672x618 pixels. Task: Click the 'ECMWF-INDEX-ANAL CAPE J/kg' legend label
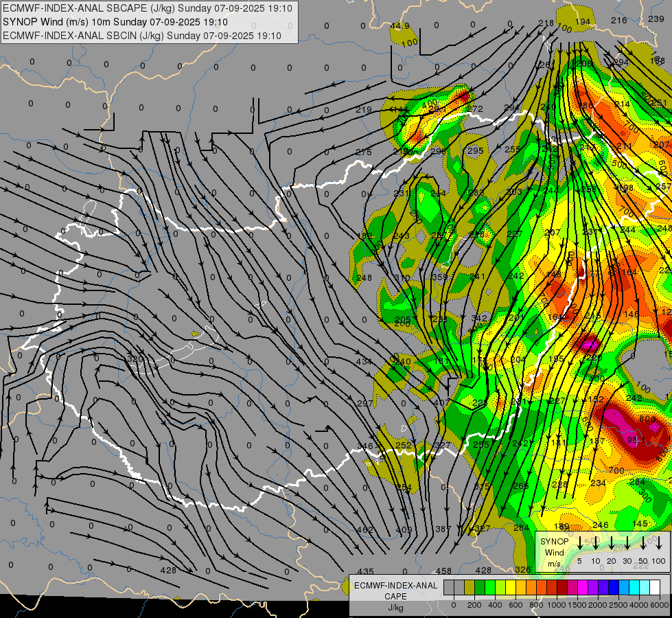click(x=395, y=597)
